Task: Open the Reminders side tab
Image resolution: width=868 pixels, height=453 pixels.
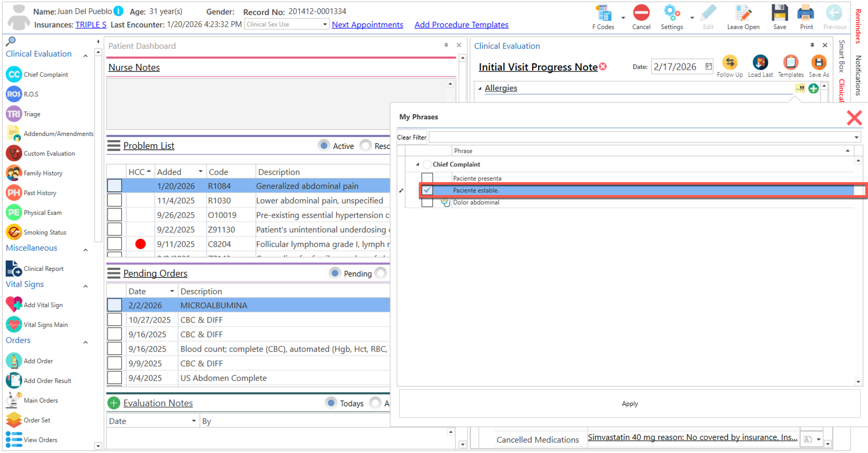Action: [x=858, y=26]
